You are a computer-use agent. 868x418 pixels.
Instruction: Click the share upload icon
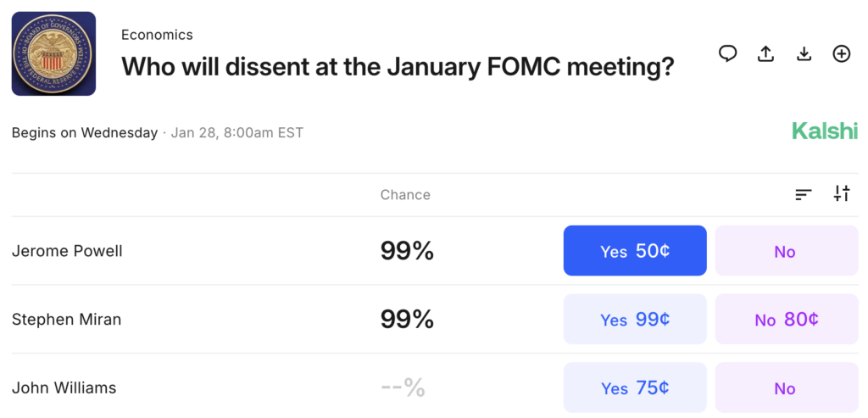[x=765, y=53]
